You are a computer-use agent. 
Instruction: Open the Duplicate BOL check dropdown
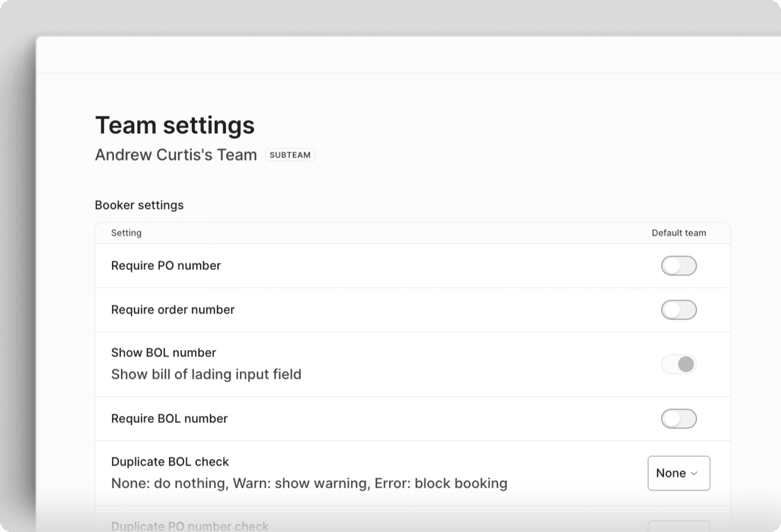point(678,473)
